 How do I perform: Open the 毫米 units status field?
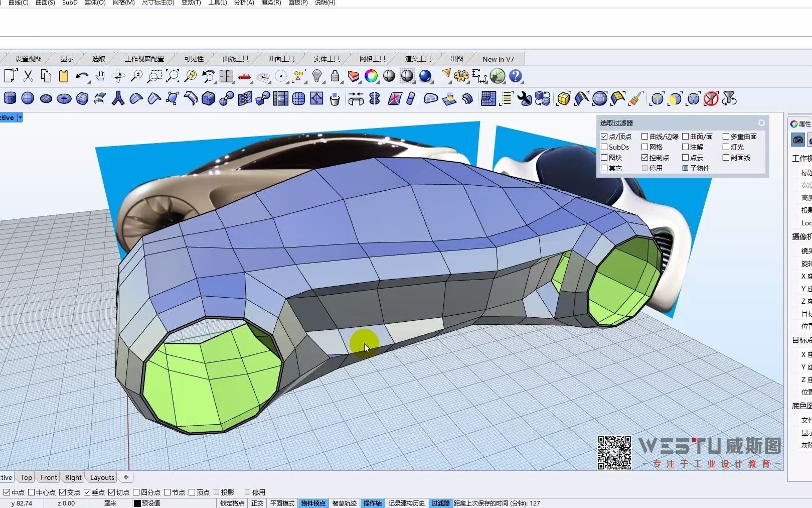point(110,503)
